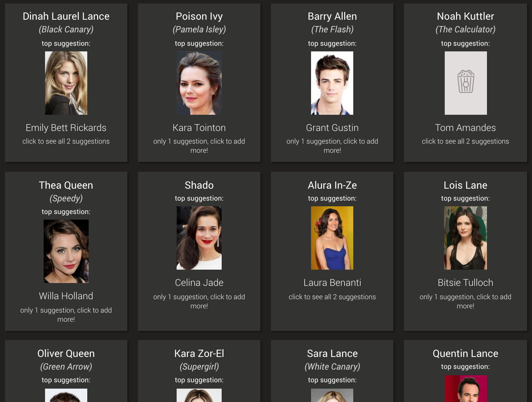Select the "Shado" character heading

point(199,185)
